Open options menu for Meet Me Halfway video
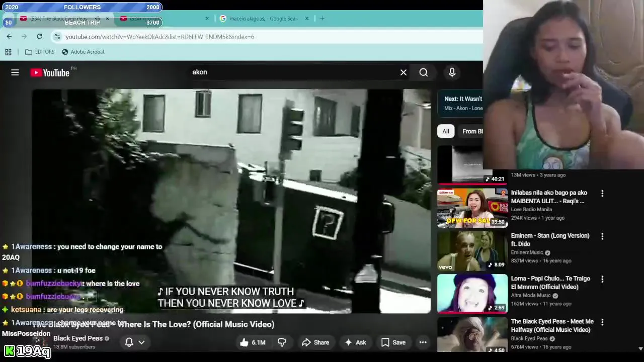644x362 pixels. click(x=602, y=322)
